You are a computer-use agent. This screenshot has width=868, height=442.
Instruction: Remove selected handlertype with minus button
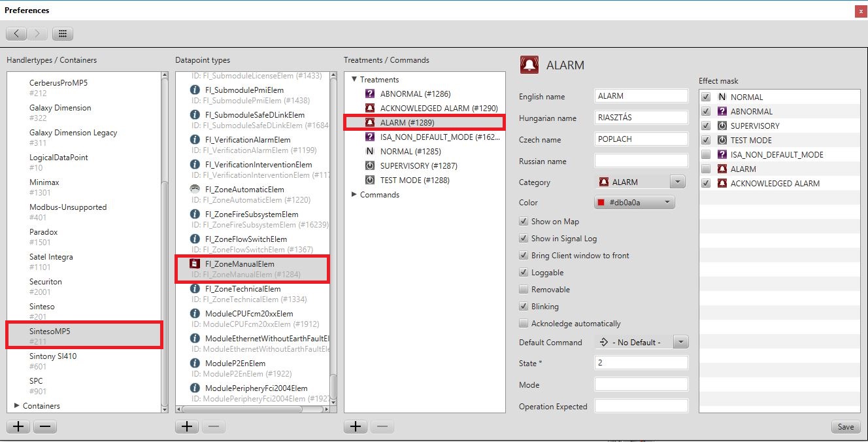click(x=44, y=427)
